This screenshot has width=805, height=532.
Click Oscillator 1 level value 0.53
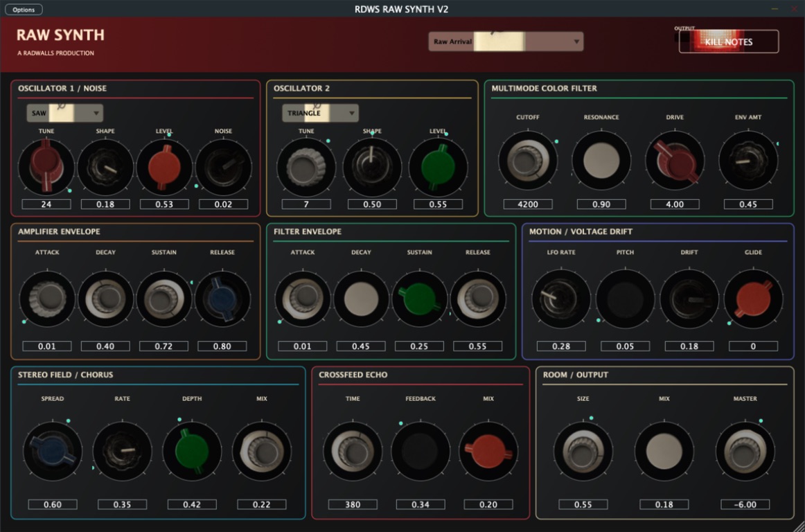coord(164,204)
